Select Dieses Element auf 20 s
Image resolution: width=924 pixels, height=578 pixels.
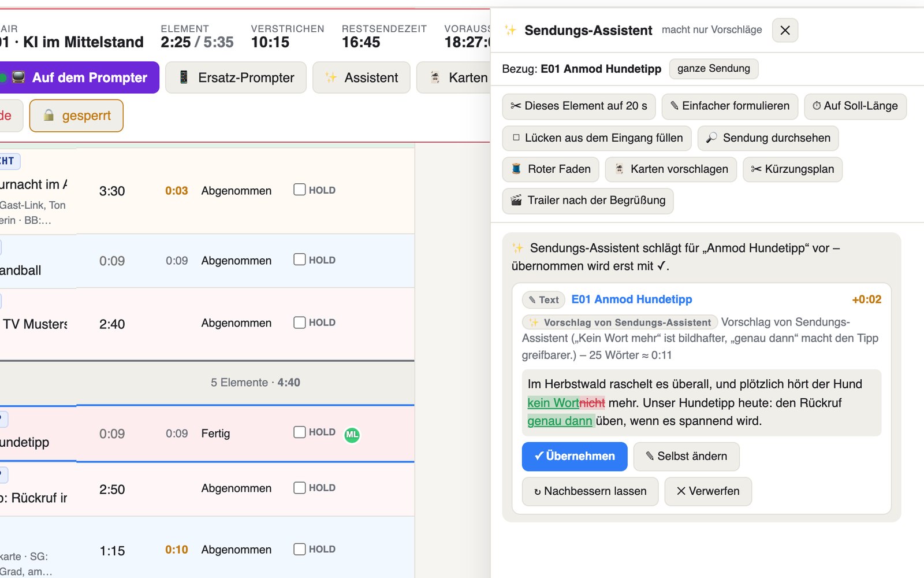(x=579, y=106)
